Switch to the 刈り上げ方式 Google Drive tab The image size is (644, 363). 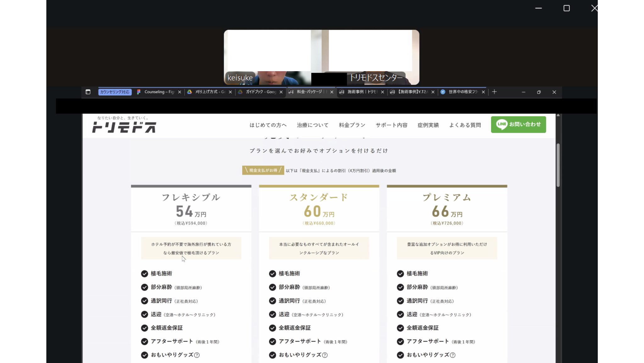point(210,92)
